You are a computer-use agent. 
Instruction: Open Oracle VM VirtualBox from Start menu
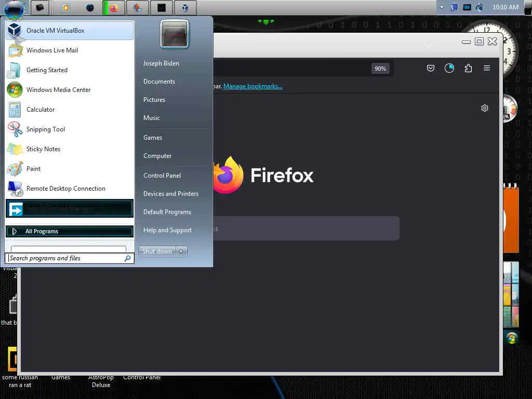click(70, 31)
